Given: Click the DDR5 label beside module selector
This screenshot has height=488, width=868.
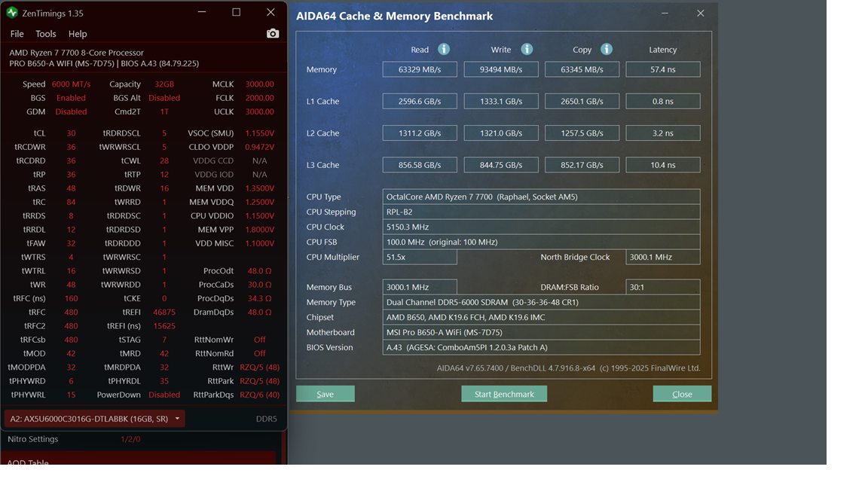Looking at the screenshot, I should (x=266, y=419).
